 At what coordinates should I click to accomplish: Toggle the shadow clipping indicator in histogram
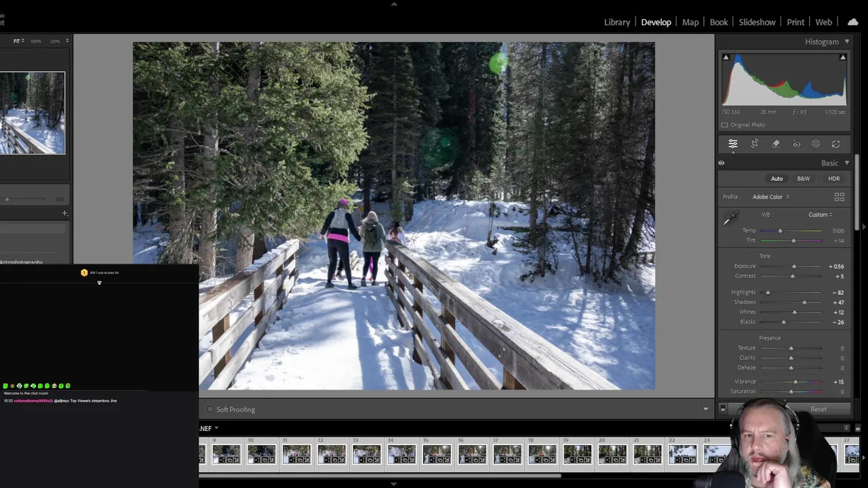(726, 58)
